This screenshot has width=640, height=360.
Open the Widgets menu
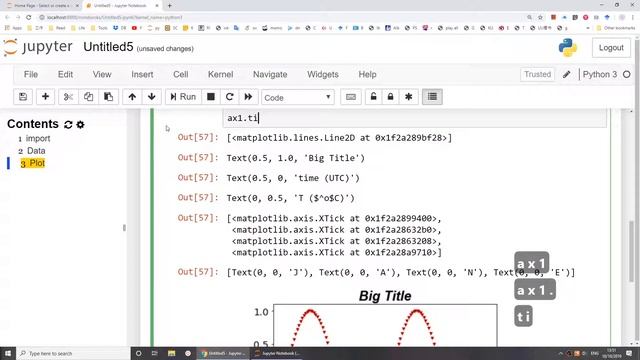point(323,75)
